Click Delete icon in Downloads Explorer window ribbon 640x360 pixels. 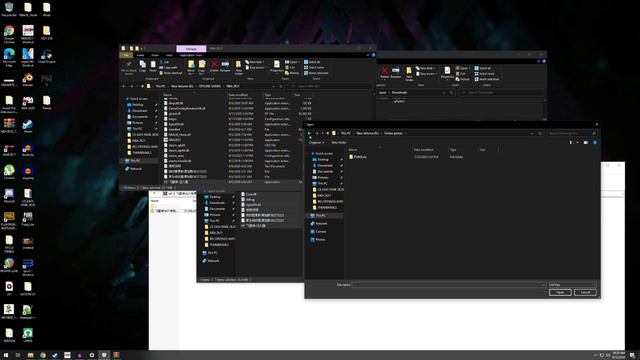[384, 71]
